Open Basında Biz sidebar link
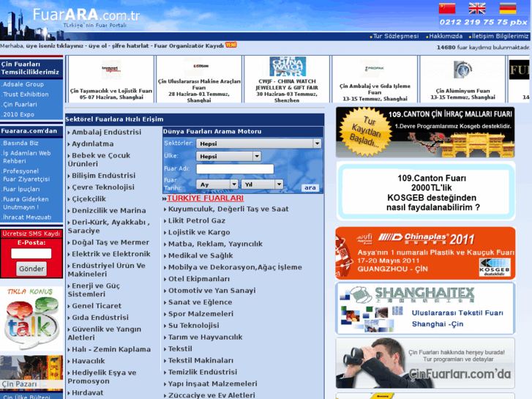This screenshot has width=532, height=399. tap(20, 143)
